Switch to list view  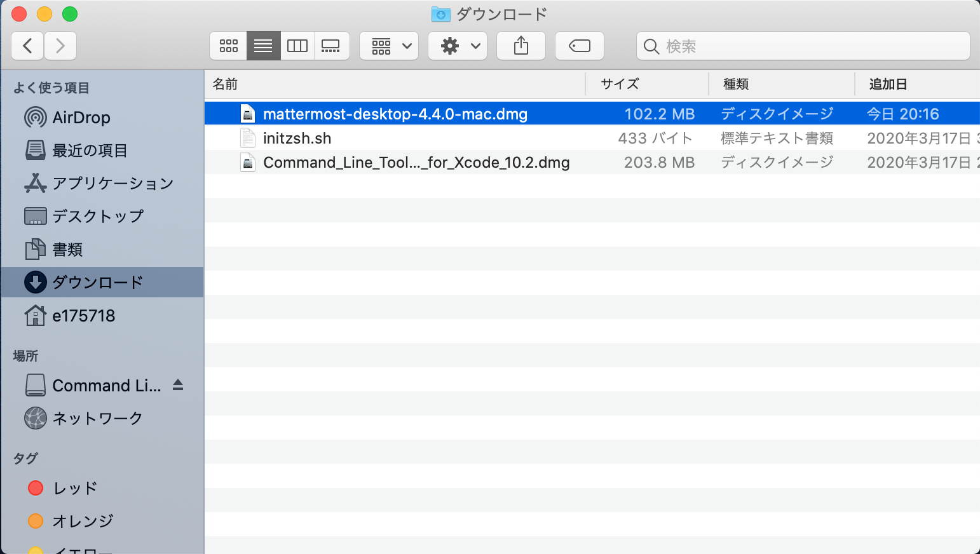pyautogui.click(x=263, y=46)
